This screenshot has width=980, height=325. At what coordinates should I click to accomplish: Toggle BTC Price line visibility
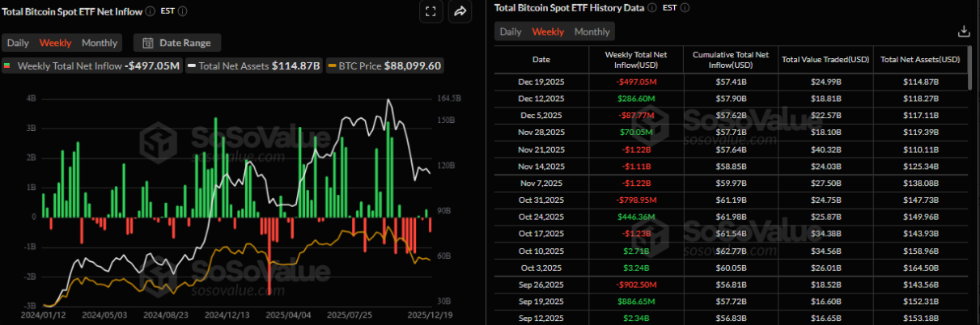(x=384, y=65)
